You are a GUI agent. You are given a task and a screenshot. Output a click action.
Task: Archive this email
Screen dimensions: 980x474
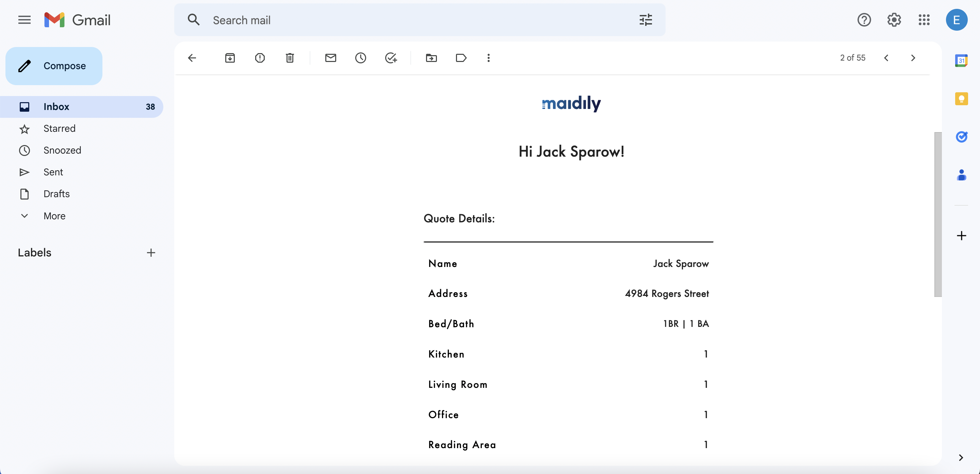coord(230,58)
